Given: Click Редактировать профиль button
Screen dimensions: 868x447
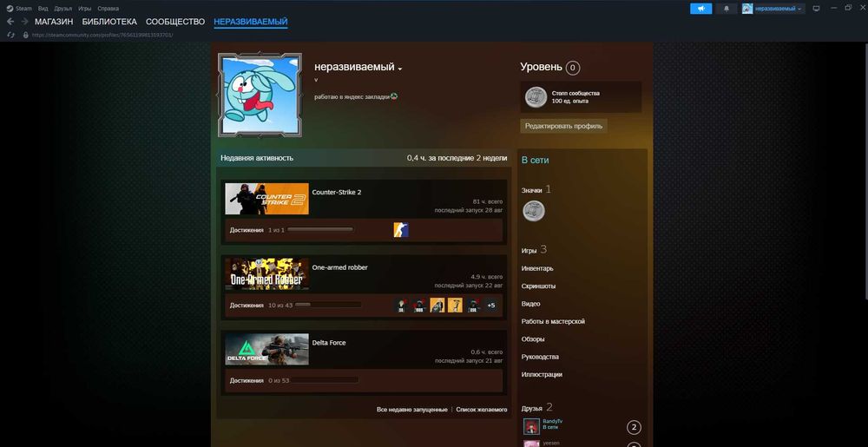Looking at the screenshot, I should point(563,126).
